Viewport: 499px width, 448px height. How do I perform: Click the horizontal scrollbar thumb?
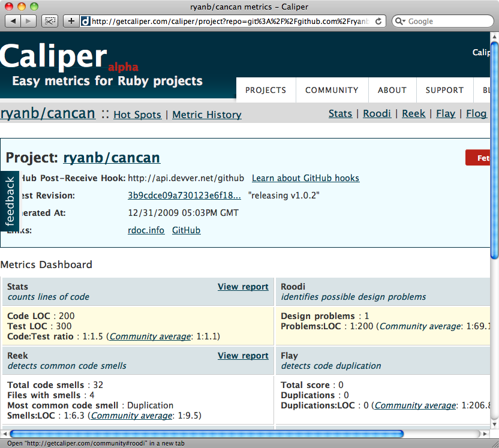[x=206, y=434]
